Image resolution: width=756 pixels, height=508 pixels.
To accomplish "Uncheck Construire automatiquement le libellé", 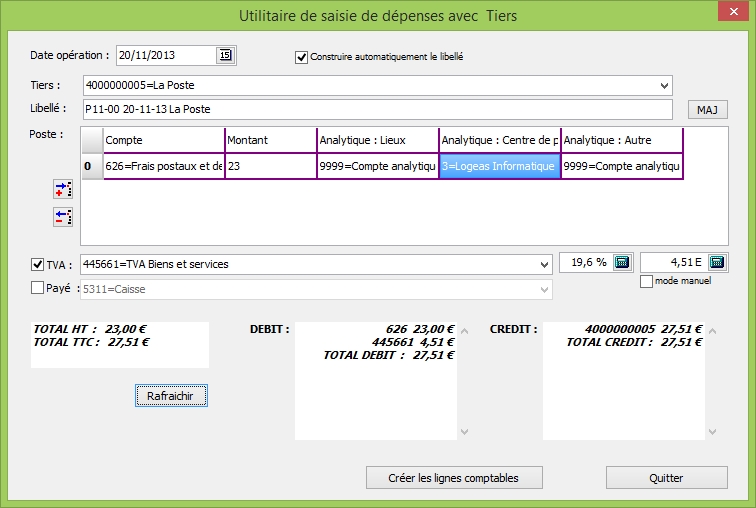I will click(301, 57).
